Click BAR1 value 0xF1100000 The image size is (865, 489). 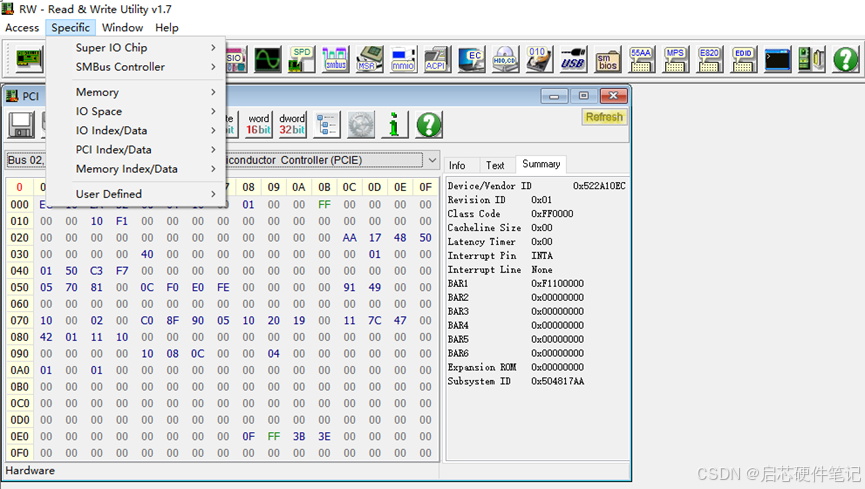point(558,284)
